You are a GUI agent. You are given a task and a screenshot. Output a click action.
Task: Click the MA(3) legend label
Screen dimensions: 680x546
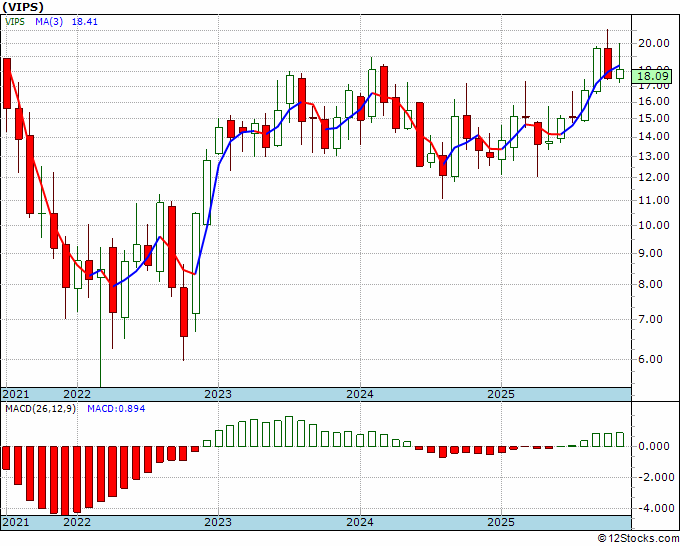coord(49,22)
